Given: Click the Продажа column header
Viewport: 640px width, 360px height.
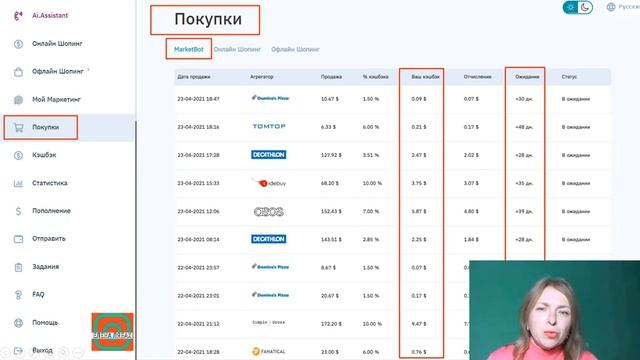Looking at the screenshot, I should click(331, 77).
